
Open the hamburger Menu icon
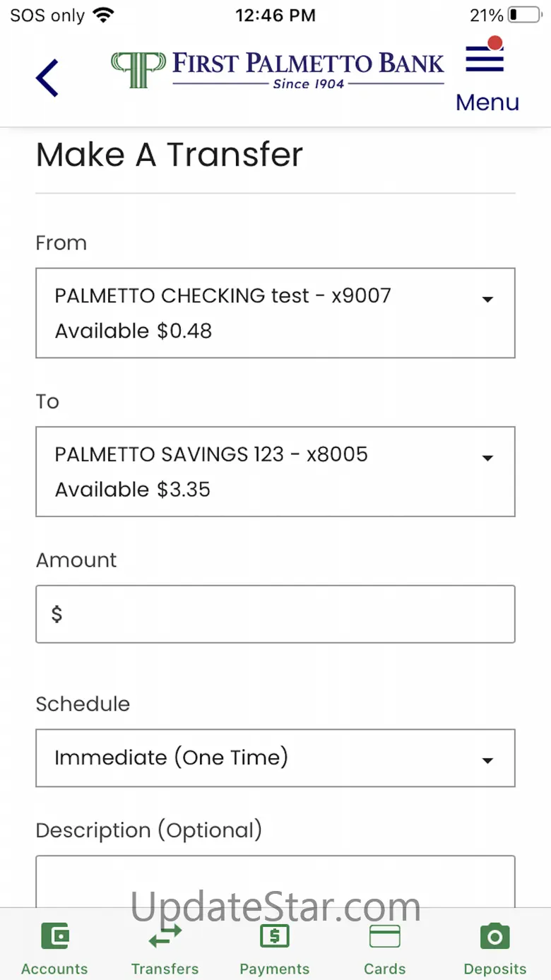(x=485, y=59)
